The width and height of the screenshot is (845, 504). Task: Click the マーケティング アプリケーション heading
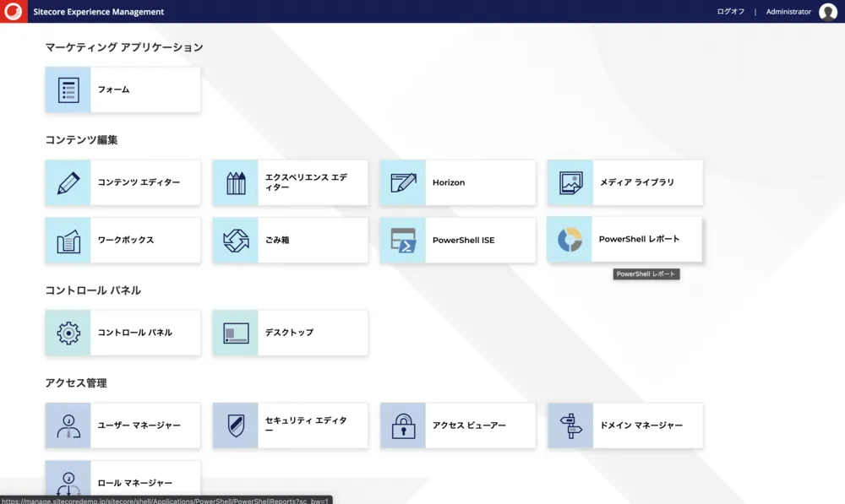[124, 47]
